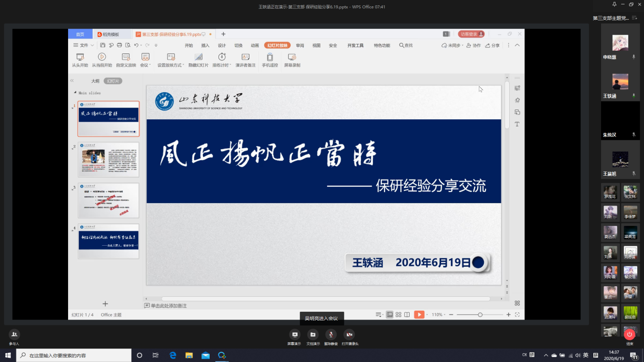
Task: Switch to the 大纲 outline tab
Action: pos(95,81)
